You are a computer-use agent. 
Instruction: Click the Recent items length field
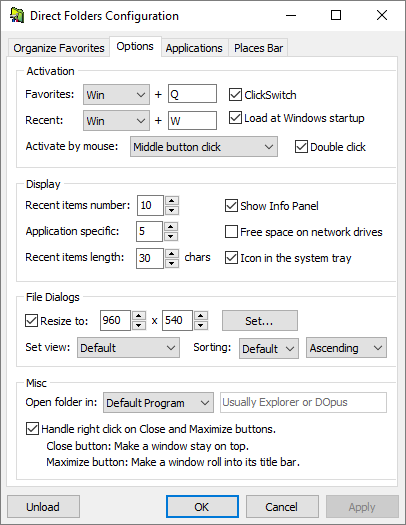click(x=150, y=258)
